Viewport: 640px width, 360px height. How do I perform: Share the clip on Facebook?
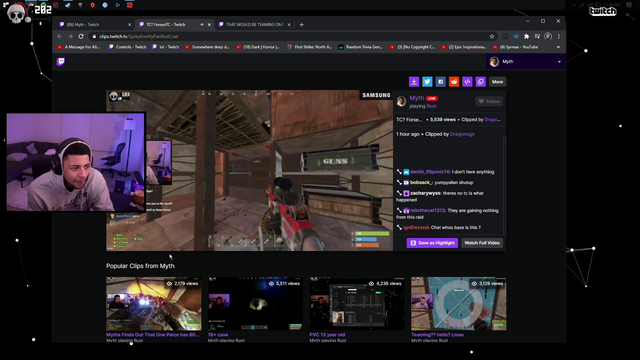coord(440,82)
